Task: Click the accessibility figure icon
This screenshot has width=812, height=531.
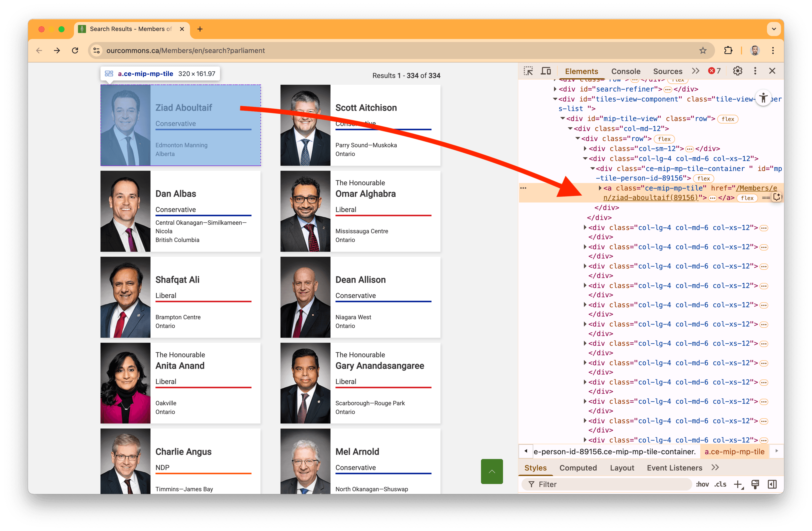Action: (763, 98)
